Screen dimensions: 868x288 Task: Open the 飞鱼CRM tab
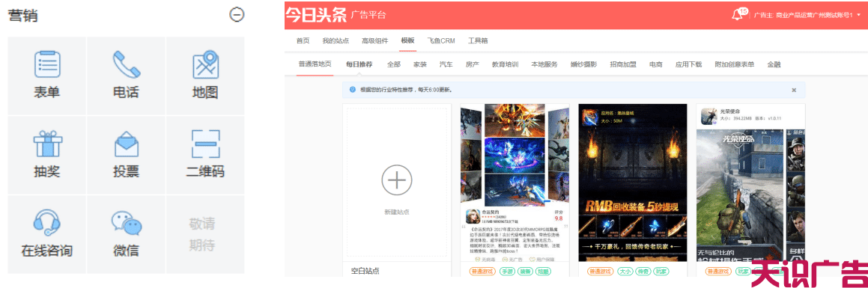tap(441, 41)
